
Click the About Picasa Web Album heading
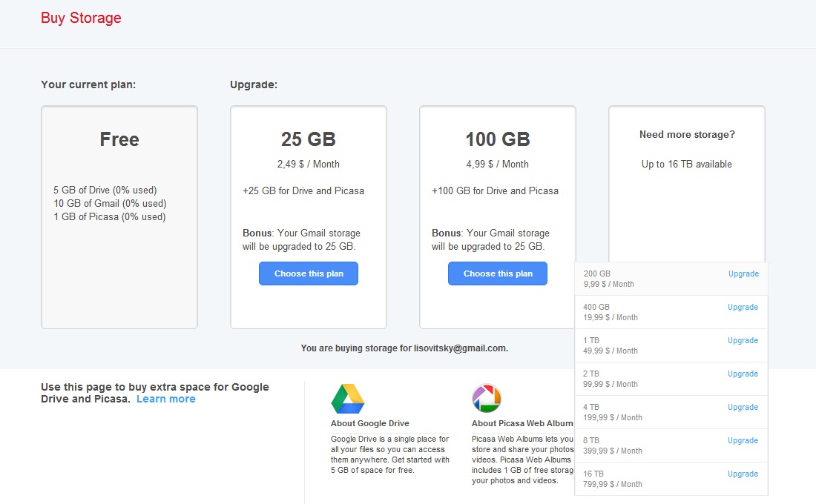522,423
